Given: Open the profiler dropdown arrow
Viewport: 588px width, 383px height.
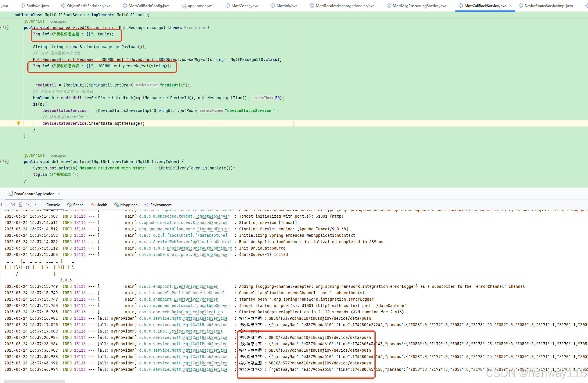Looking at the screenshot, I should (30, 207).
